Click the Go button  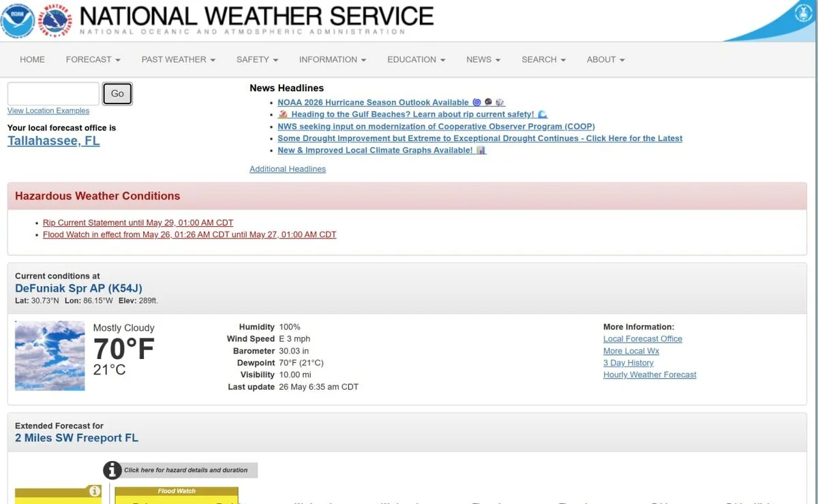pyautogui.click(x=117, y=94)
